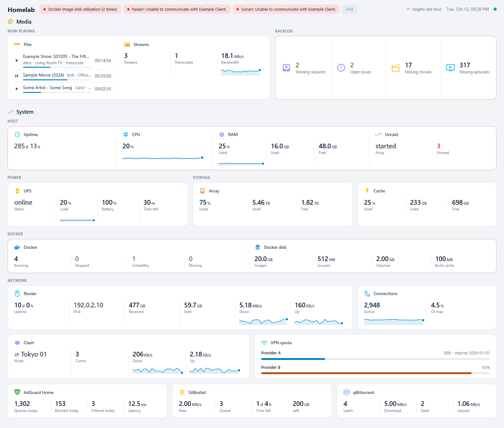Click the Plex logo icon
The width and height of the screenshot is (504, 428).
pos(17,44)
